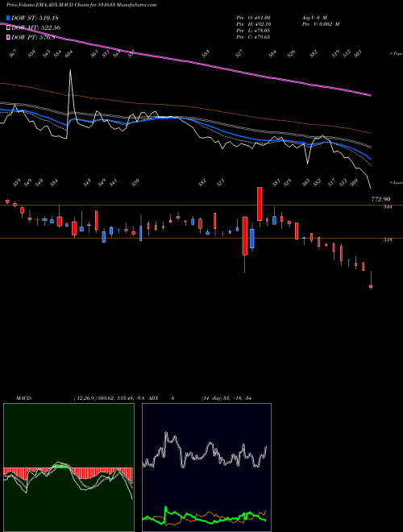The image size is (403, 532).
Task: Click the white price line spike peak
Action: point(70,71)
